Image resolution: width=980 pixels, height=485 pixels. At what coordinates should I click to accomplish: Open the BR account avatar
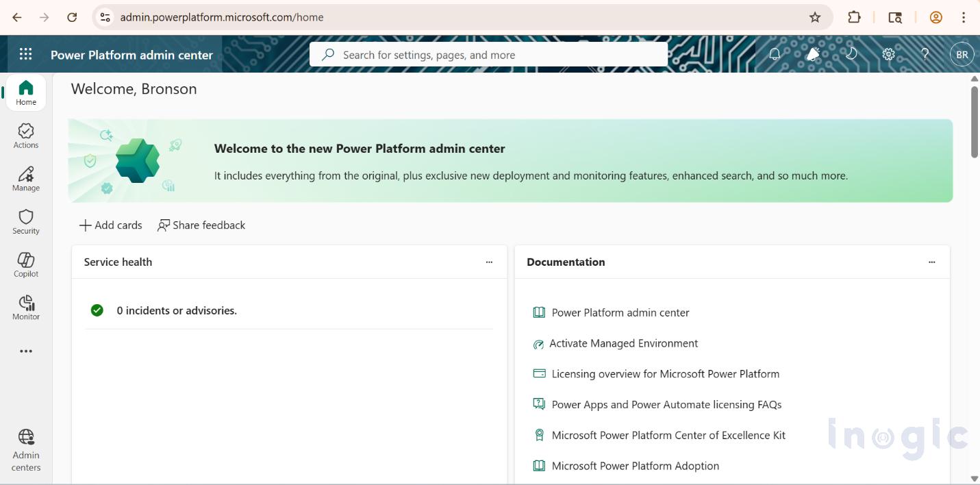point(962,54)
